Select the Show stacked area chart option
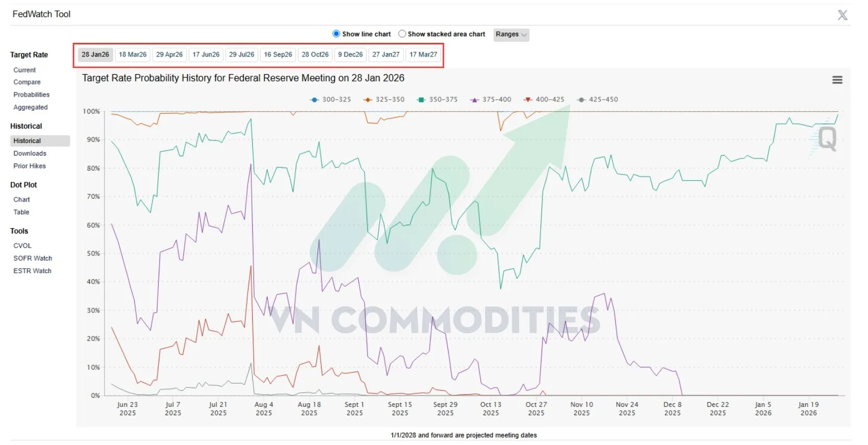 [402, 34]
